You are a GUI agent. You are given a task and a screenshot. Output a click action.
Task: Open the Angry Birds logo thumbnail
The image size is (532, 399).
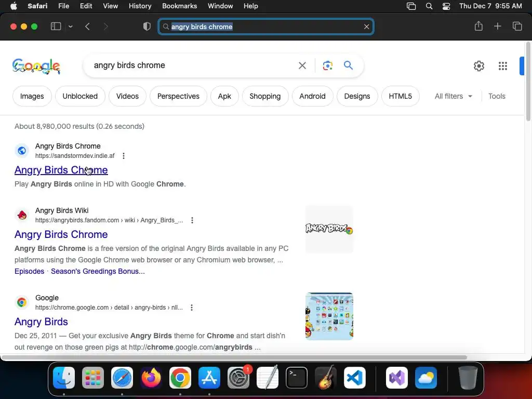(x=329, y=229)
